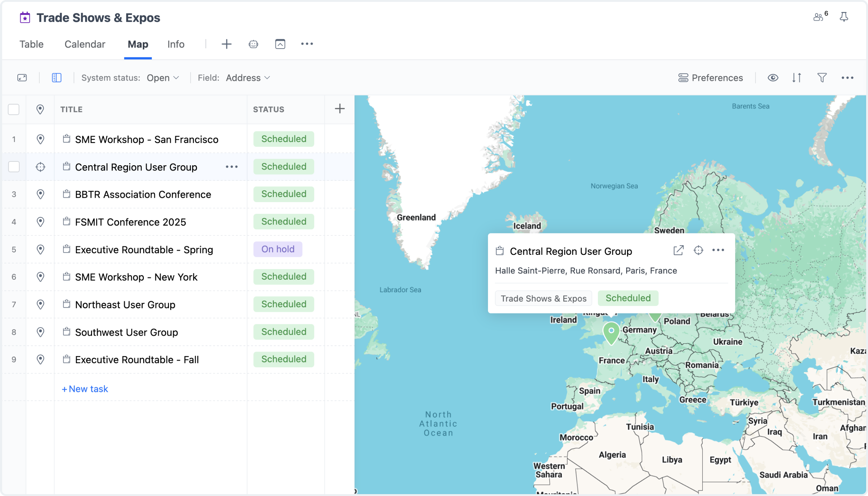Open the Info tab
868x496 pixels.
(176, 44)
